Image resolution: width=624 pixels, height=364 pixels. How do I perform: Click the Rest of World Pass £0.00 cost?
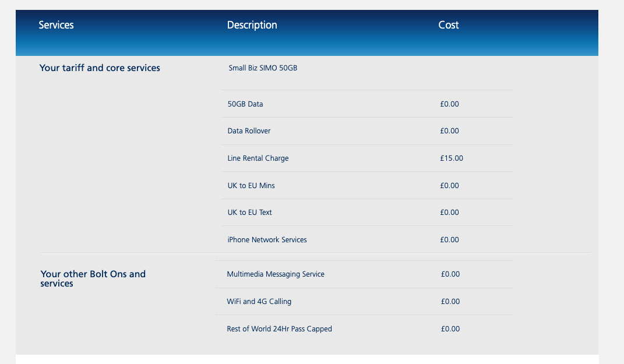tap(450, 329)
